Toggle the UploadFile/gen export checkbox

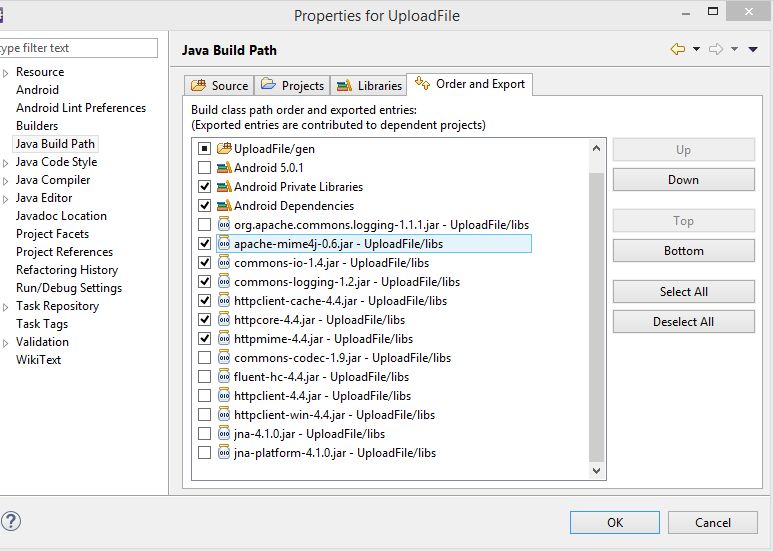point(204,148)
